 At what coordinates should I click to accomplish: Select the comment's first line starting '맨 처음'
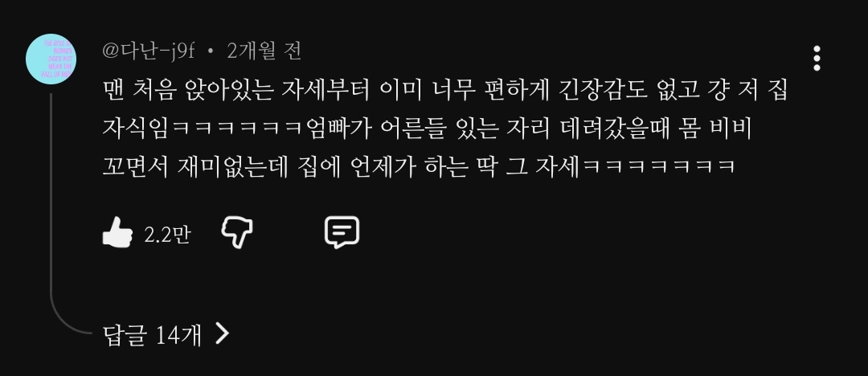coord(445,90)
